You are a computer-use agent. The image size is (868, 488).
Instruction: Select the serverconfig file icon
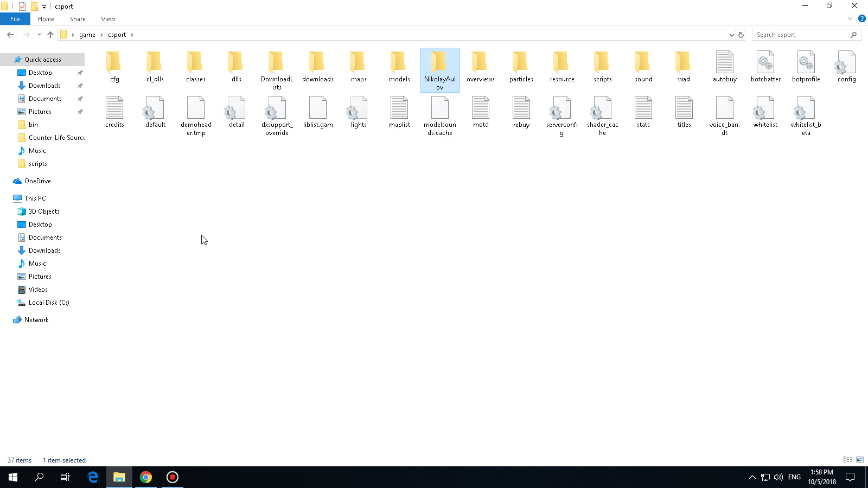coord(561,108)
